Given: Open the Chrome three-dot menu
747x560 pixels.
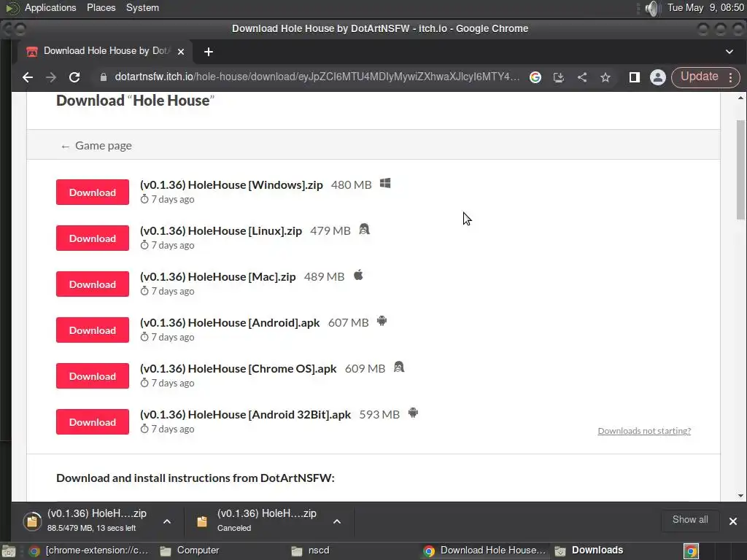Looking at the screenshot, I should pyautogui.click(x=730, y=77).
